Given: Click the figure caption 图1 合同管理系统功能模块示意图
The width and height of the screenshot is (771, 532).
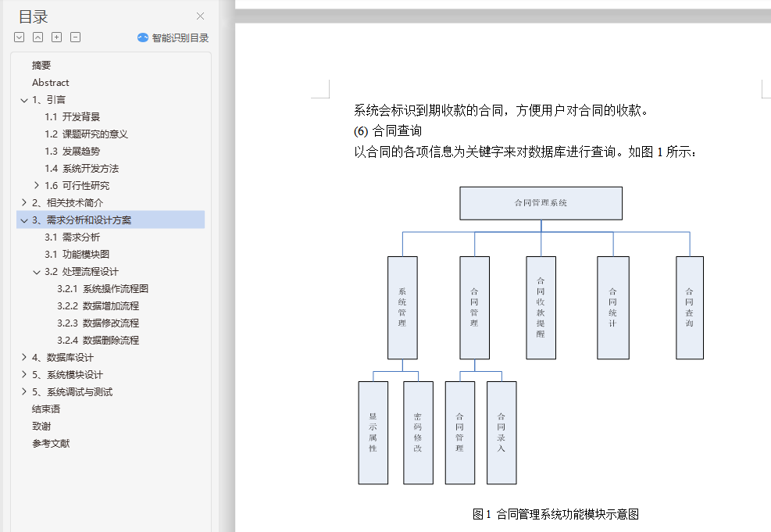Looking at the screenshot, I should pos(555,514).
